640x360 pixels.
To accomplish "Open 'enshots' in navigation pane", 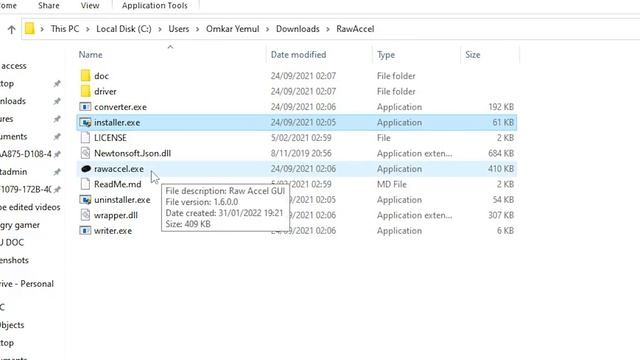I will pos(14,260).
